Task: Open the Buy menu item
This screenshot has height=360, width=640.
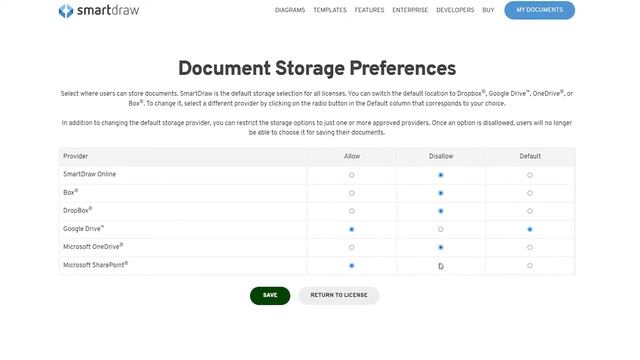Action: (488, 10)
